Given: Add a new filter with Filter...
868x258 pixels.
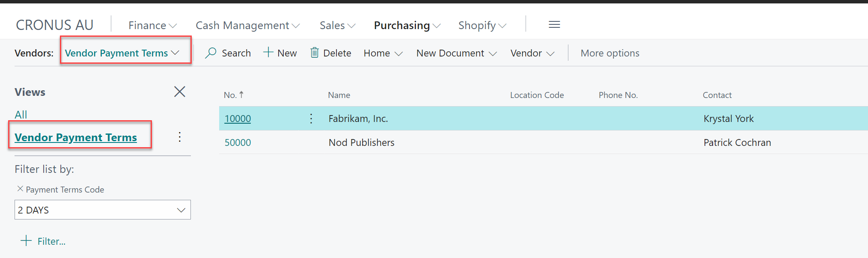Looking at the screenshot, I should click(43, 241).
